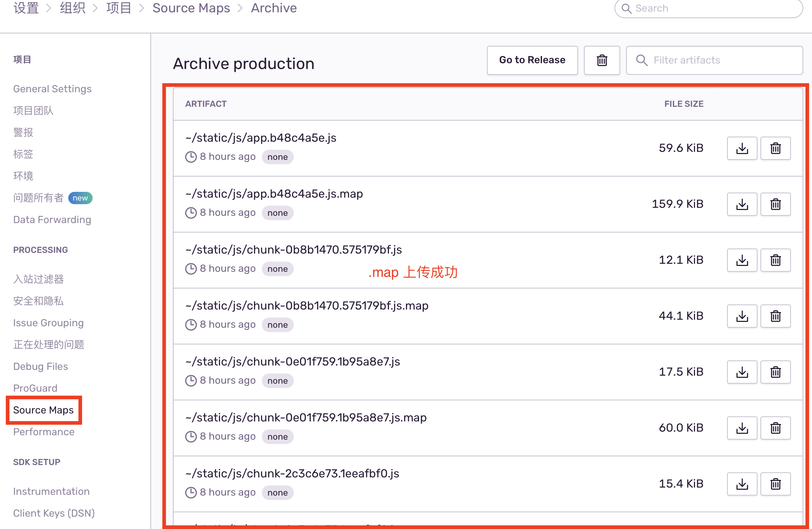The width and height of the screenshot is (812, 529).
Task: Download the 159.9 KiB app.b48c4a5e.js.map file
Action: click(x=742, y=204)
